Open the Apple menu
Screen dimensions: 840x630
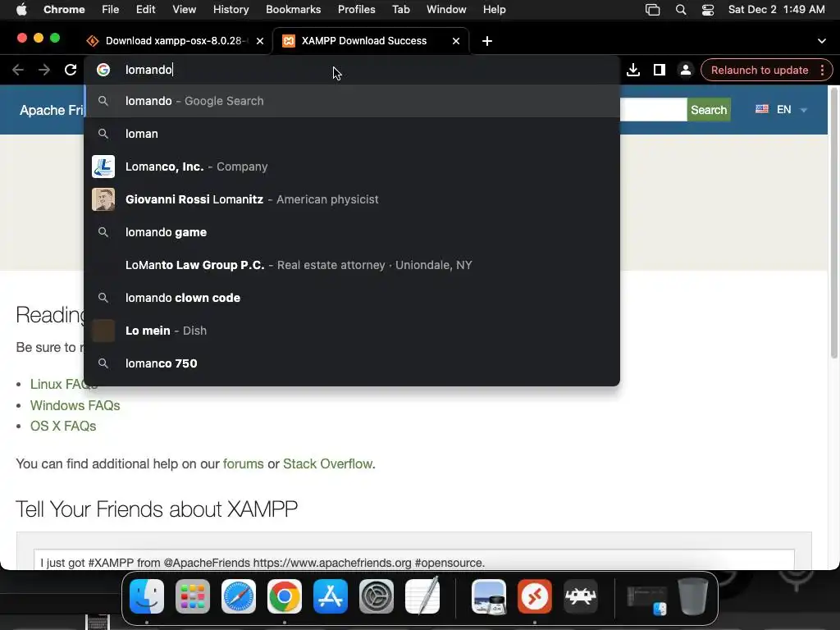click(x=21, y=10)
